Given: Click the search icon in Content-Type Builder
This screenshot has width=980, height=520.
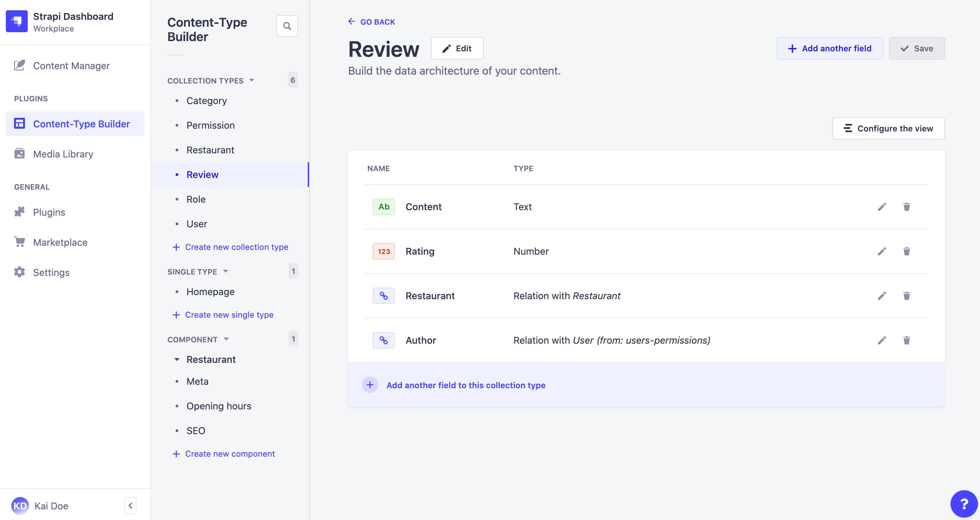Looking at the screenshot, I should click(x=287, y=25).
